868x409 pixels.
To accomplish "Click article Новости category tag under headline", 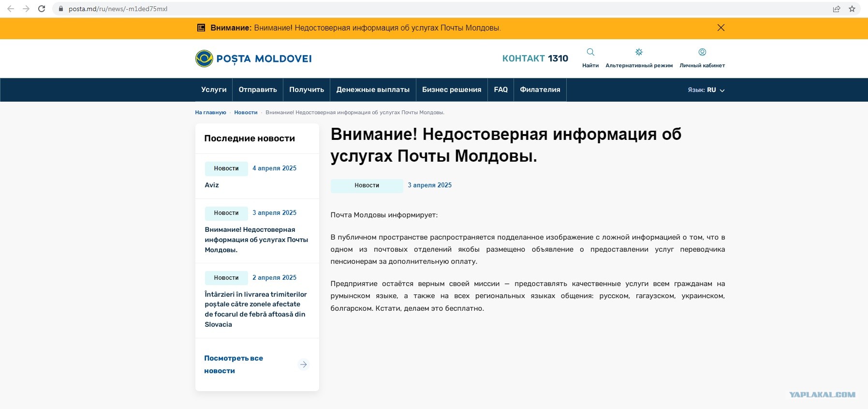I will click(367, 185).
